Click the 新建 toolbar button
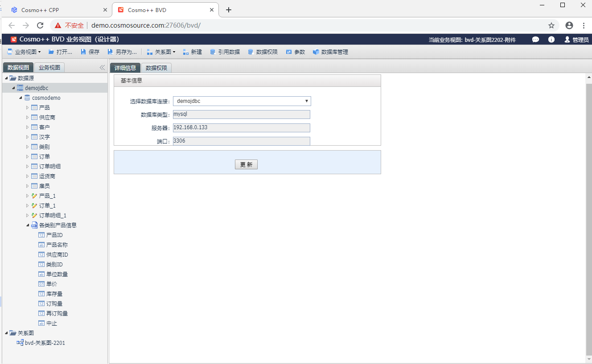Image resolution: width=592 pixels, height=364 pixels. pyautogui.click(x=192, y=52)
